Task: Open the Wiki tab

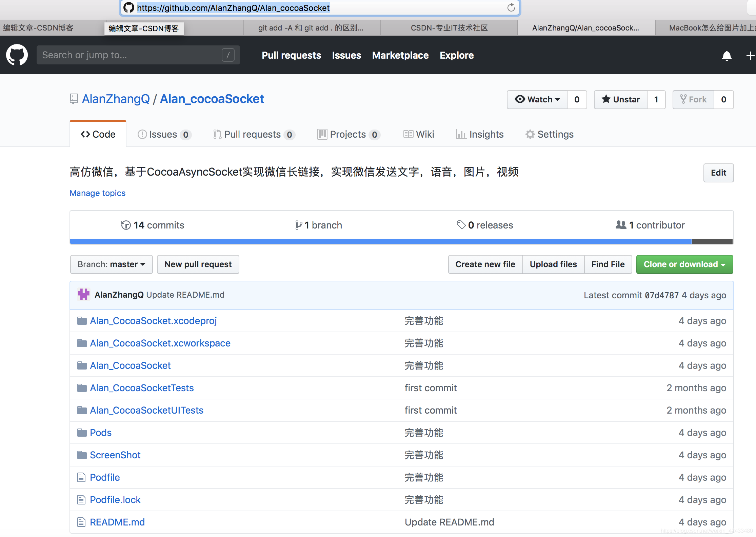Action: coord(419,134)
